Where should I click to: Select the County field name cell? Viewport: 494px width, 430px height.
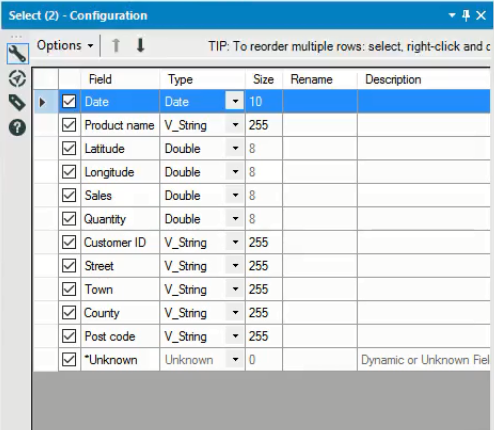point(120,313)
